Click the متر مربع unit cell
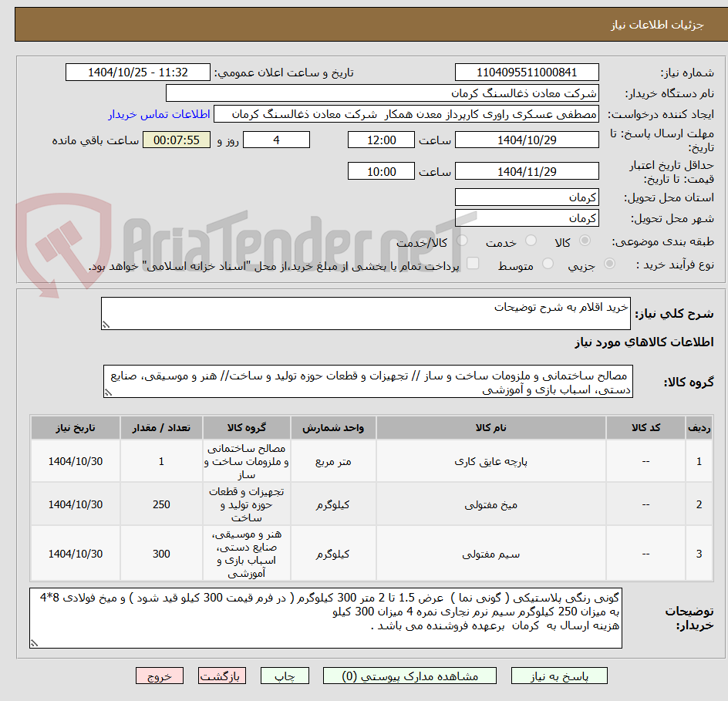The width and height of the screenshot is (728, 701). point(333,461)
